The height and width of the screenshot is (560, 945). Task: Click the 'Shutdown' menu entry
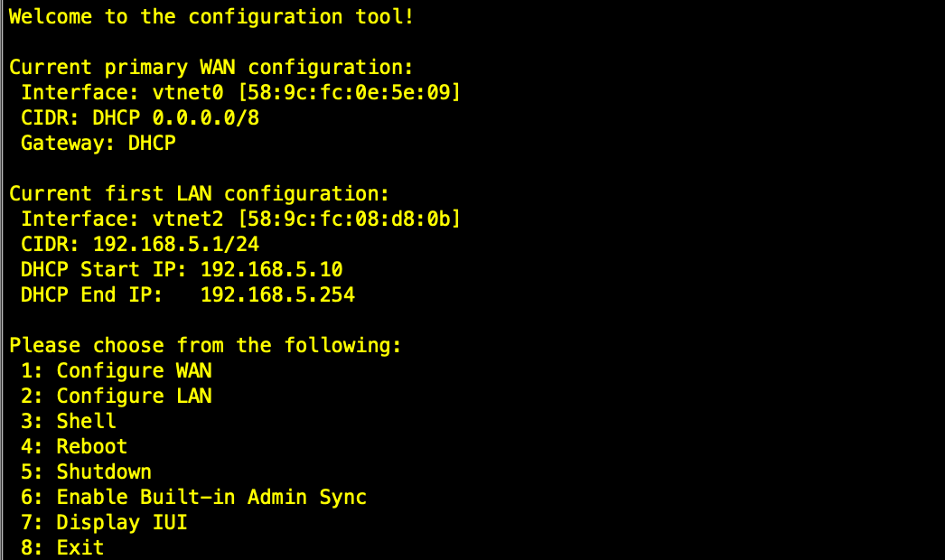[x=103, y=471]
